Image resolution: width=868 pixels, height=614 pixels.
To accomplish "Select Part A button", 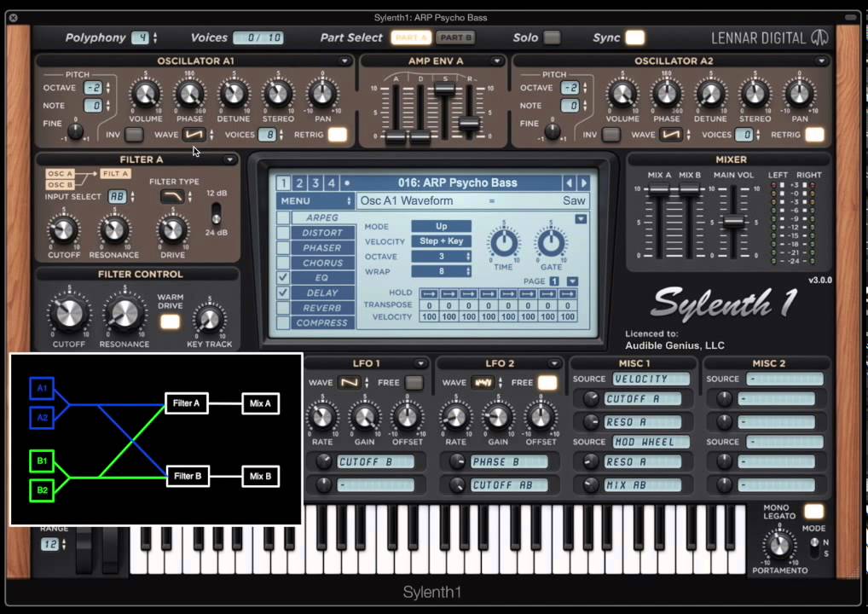I will point(411,38).
